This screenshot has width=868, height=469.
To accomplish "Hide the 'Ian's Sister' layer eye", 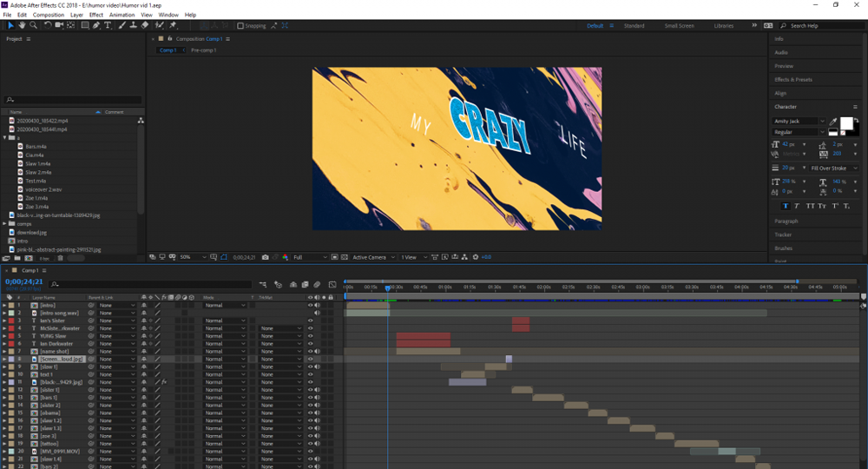I will (311, 320).
